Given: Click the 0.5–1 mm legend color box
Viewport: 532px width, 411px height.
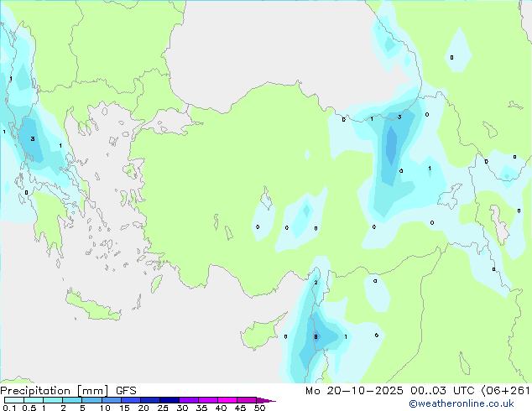Looking at the screenshot, I should [34, 400].
